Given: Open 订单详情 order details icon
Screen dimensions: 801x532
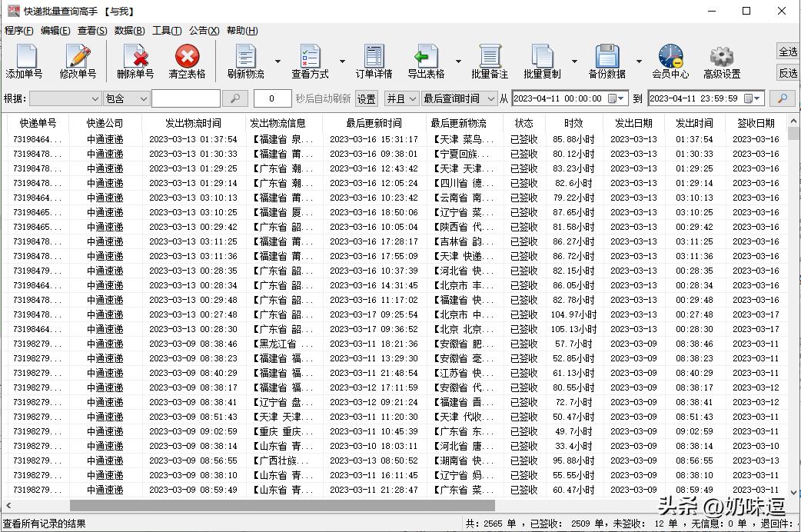Looking at the screenshot, I should tap(374, 60).
